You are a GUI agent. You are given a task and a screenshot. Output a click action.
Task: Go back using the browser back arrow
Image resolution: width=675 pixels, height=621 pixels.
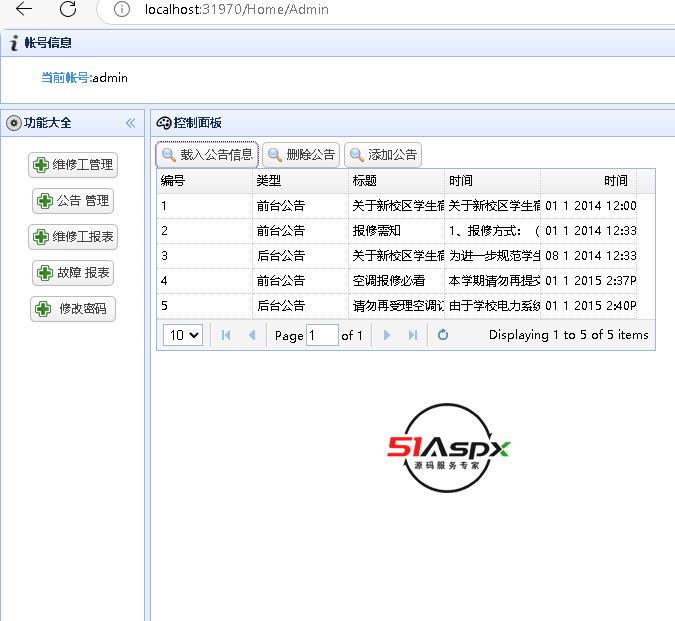click(x=24, y=9)
